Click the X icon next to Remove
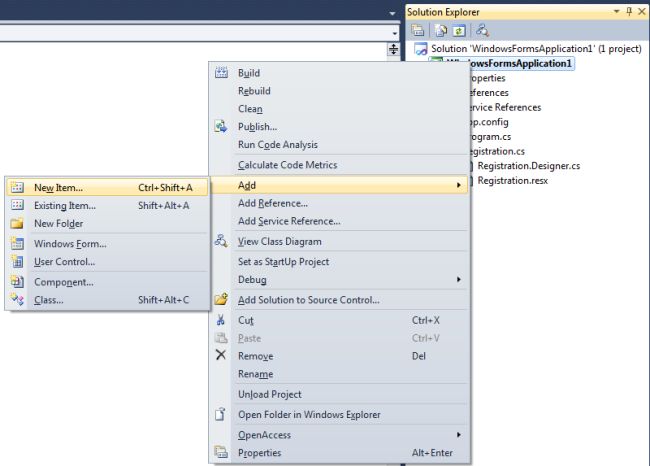Screen dimensions: 650x466 pyautogui.click(x=221, y=355)
